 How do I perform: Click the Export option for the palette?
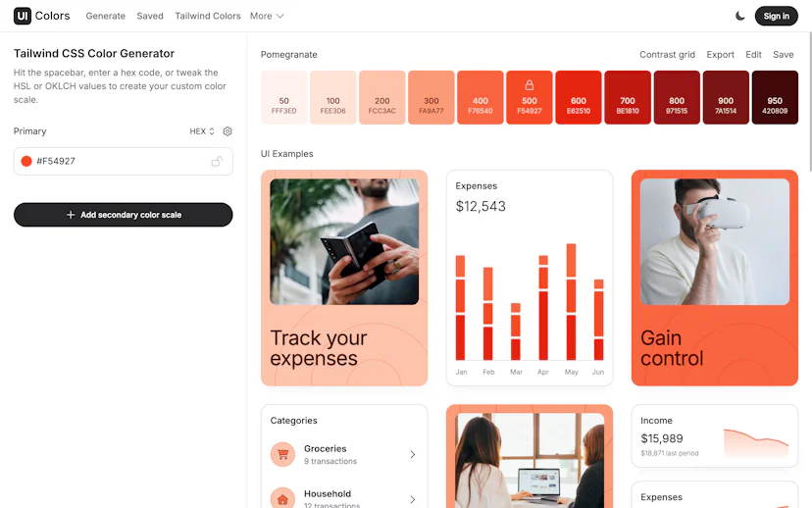coord(721,54)
